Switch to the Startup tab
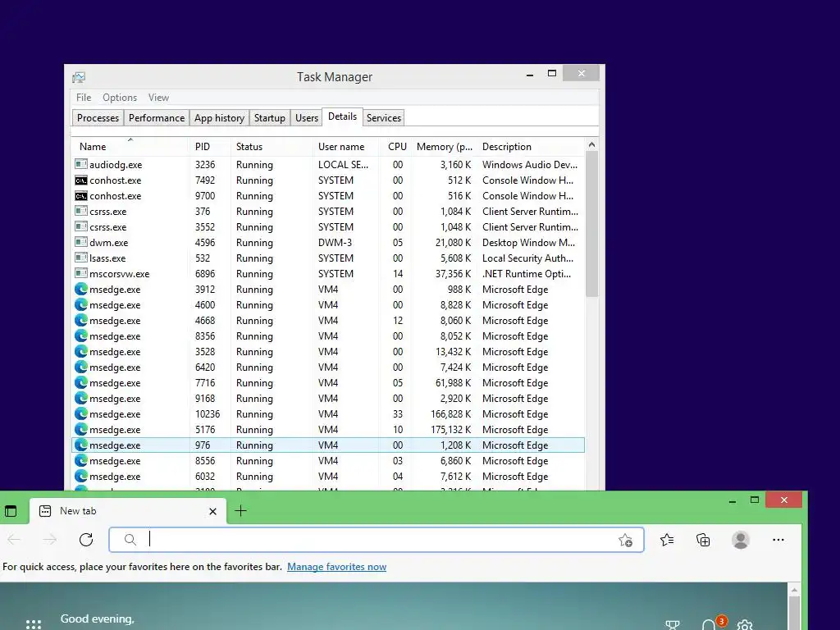The height and width of the screenshot is (630, 840). [x=269, y=118]
